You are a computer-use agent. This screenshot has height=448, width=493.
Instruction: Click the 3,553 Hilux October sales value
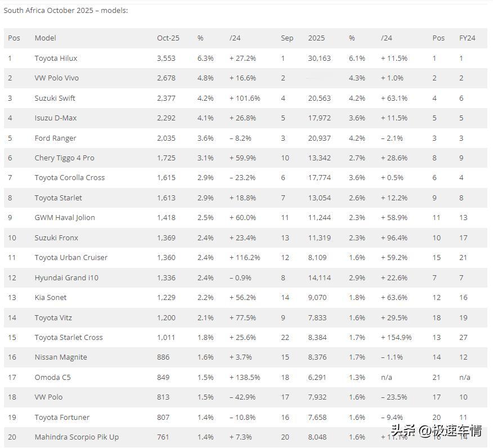click(166, 59)
